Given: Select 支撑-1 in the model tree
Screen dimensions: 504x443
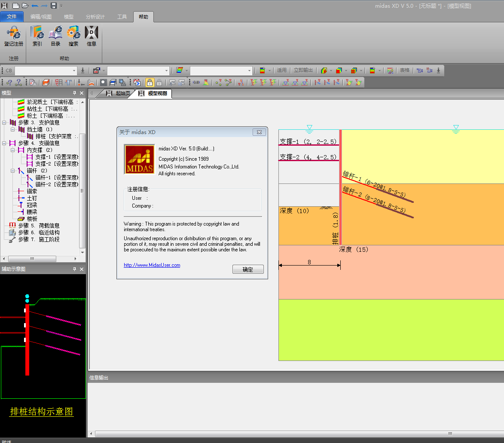Looking at the screenshot, I should click(53, 157).
